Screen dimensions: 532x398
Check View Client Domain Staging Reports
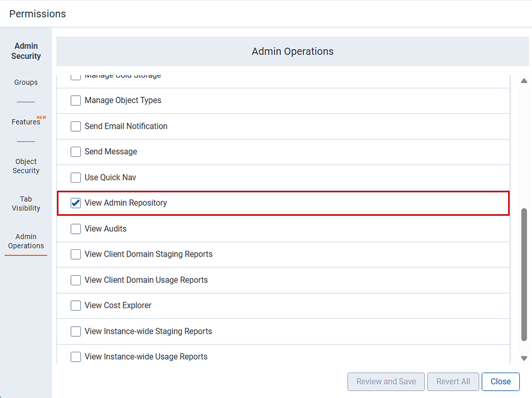click(x=76, y=254)
